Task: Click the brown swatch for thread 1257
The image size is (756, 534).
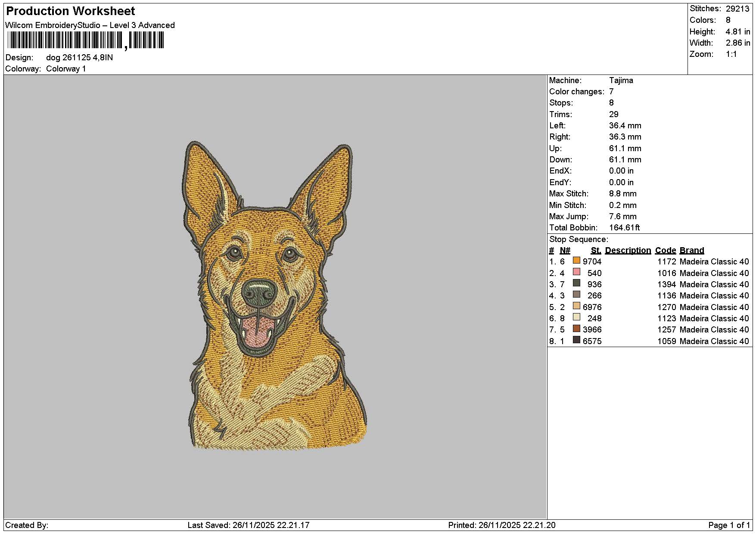Action: coord(576,329)
